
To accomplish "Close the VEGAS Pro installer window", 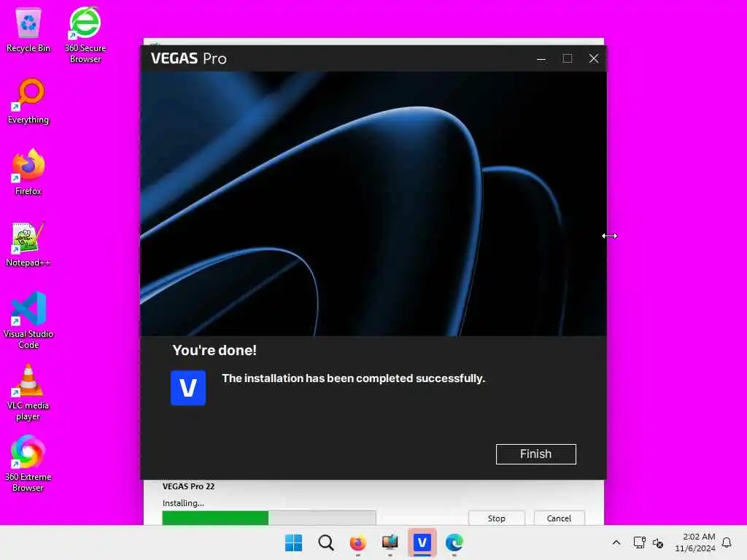I will (594, 58).
